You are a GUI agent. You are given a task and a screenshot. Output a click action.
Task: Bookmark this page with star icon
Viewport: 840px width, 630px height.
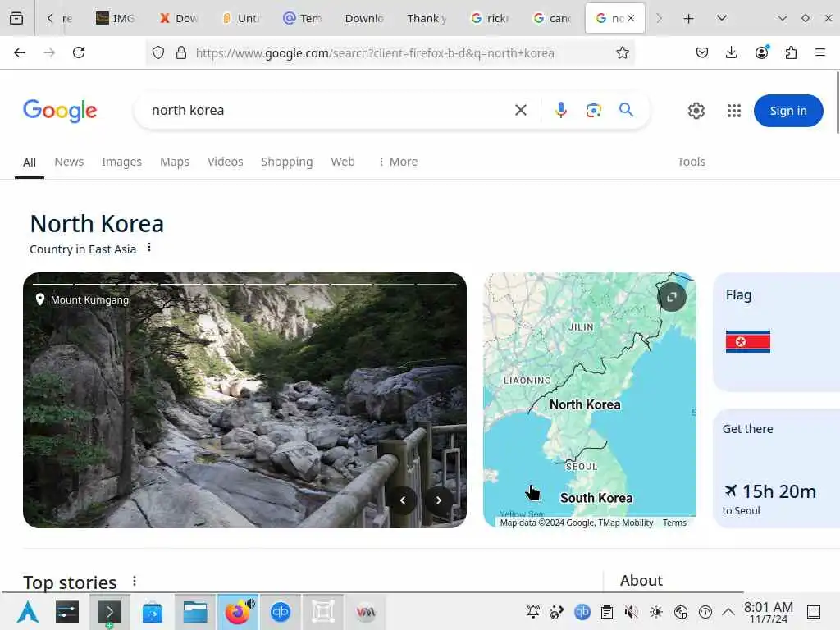[622, 52]
